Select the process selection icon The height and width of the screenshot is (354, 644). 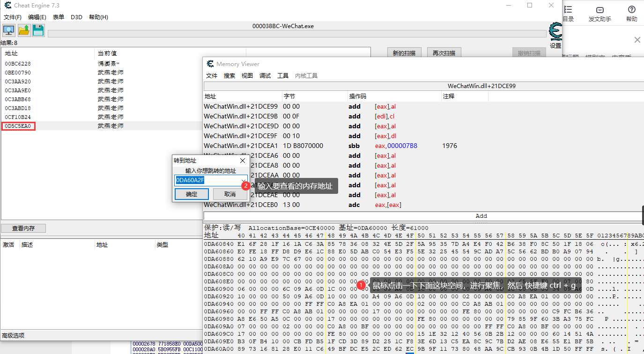[8, 30]
